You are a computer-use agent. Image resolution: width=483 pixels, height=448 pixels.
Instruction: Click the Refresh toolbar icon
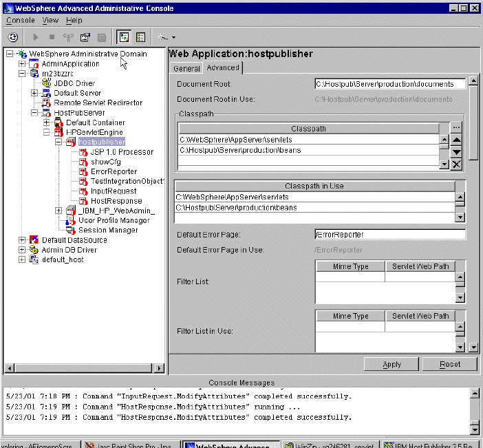(x=13, y=37)
